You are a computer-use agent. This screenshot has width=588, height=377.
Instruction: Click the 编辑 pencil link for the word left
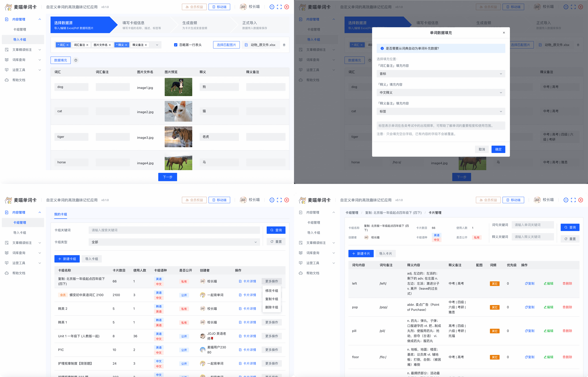(548, 283)
